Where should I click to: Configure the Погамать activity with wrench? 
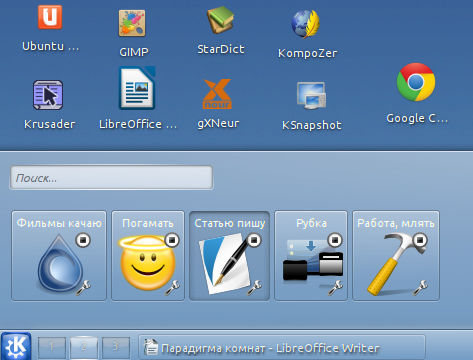[x=172, y=288]
